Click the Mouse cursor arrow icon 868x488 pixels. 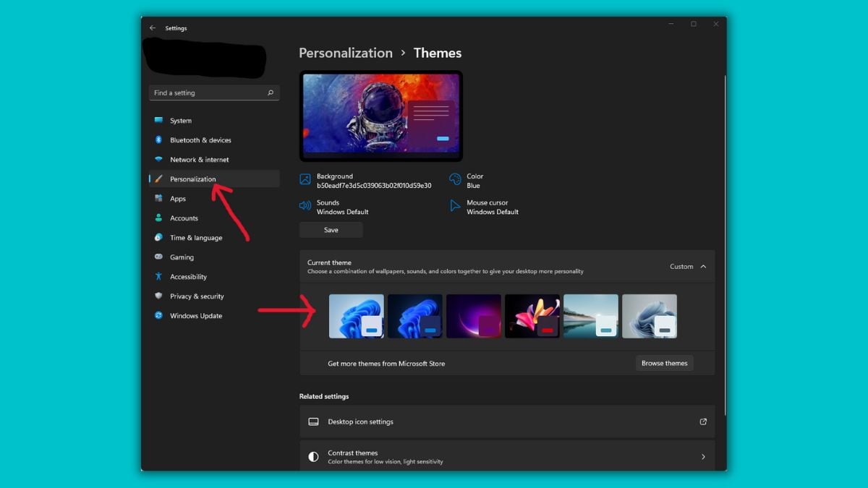455,205
